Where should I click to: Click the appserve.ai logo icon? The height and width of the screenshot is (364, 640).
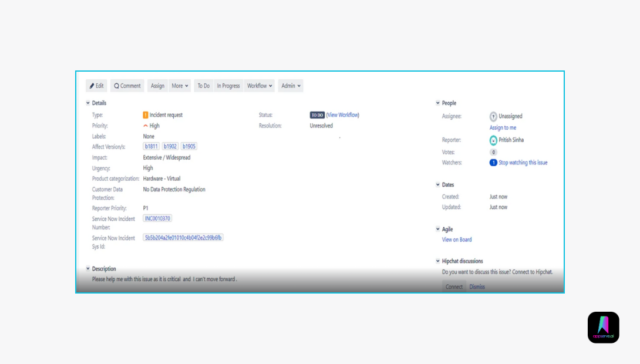(x=603, y=327)
